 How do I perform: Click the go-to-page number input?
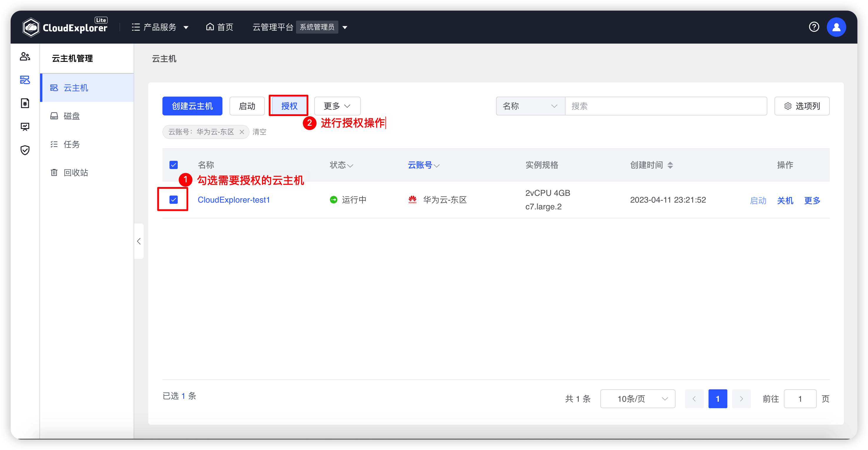pyautogui.click(x=800, y=399)
